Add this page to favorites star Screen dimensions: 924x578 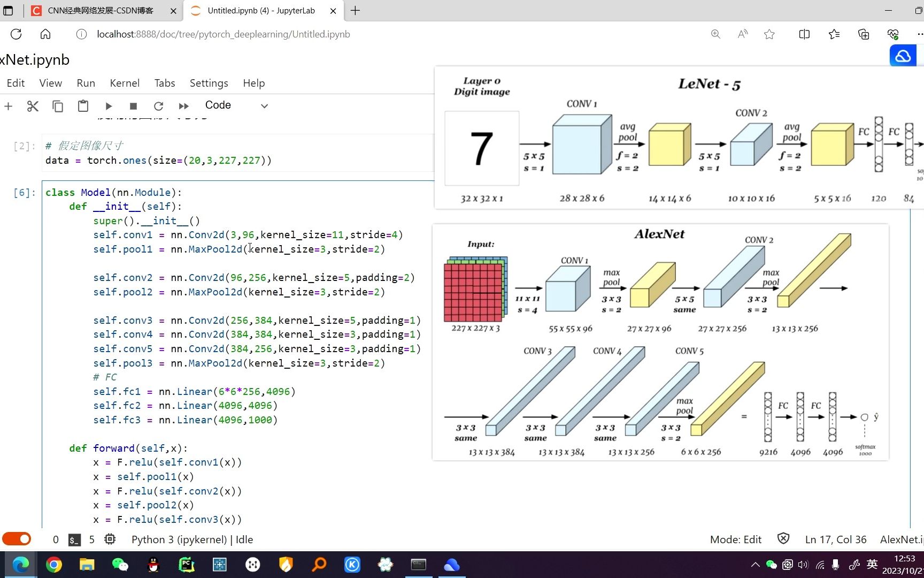click(769, 34)
